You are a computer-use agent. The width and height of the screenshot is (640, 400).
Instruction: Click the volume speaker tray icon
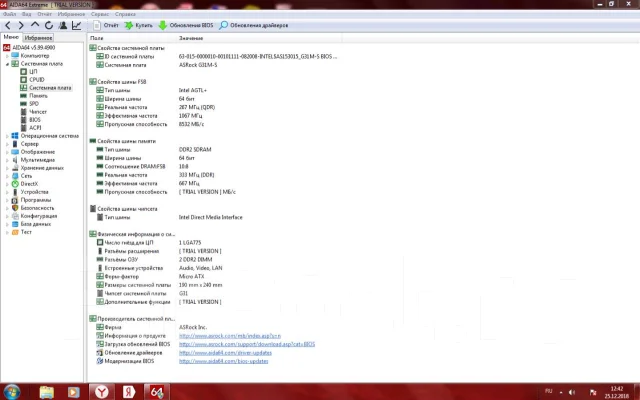pyautogui.click(x=572, y=392)
